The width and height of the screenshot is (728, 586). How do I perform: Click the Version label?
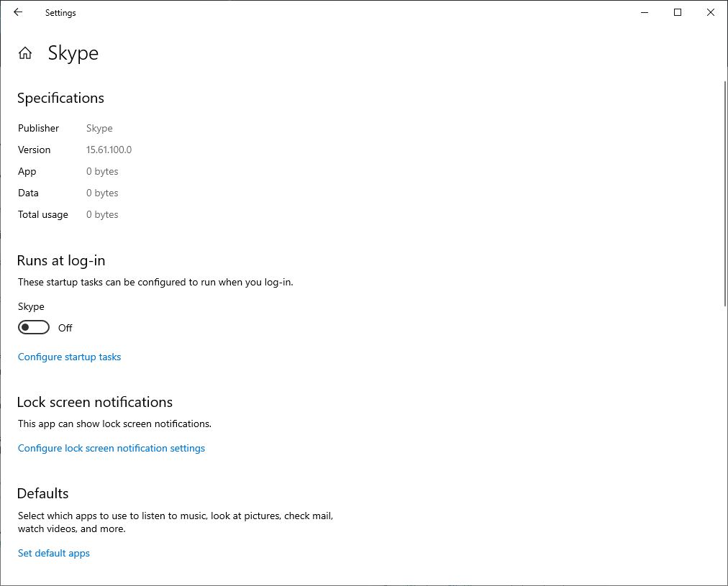pyautogui.click(x=34, y=150)
